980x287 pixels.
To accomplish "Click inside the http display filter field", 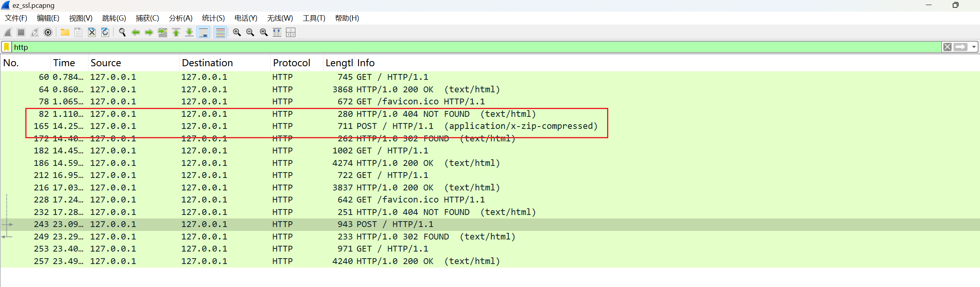I will coord(468,47).
